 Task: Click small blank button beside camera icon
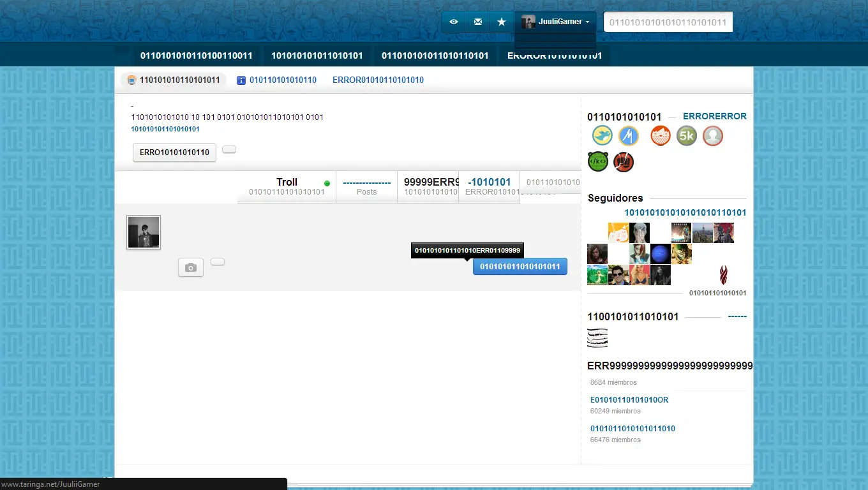[x=218, y=262]
